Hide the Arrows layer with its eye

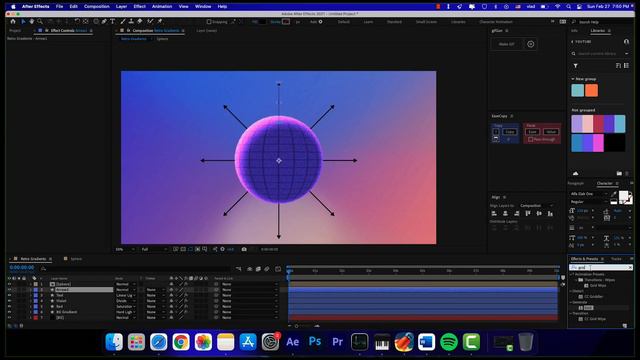click(x=9, y=290)
